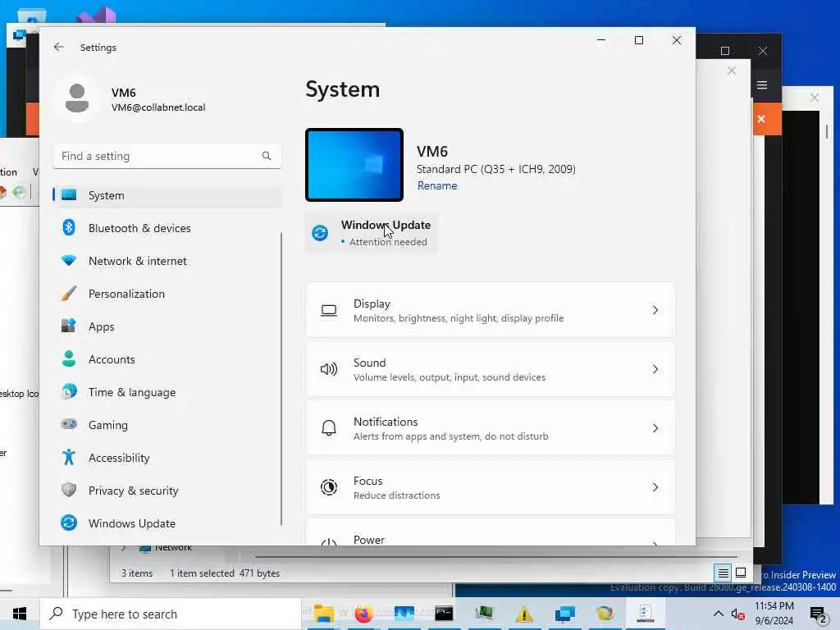Expand the Notifications chevron arrow
Image resolution: width=840 pixels, height=630 pixels.
coord(655,428)
